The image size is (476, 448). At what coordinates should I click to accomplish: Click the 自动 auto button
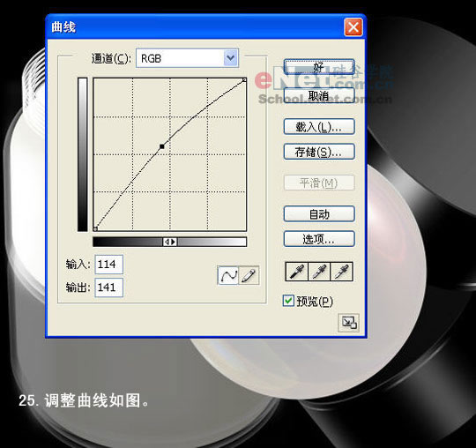319,213
